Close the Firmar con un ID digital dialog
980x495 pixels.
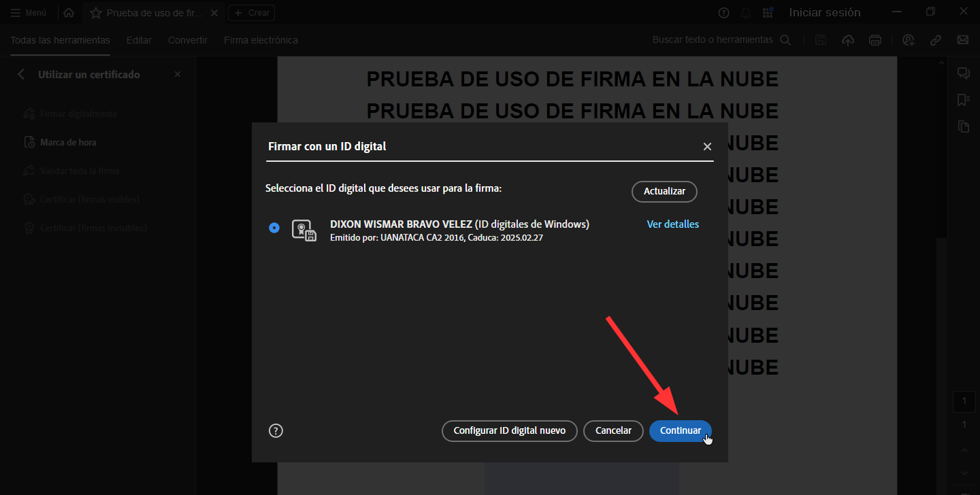707,147
